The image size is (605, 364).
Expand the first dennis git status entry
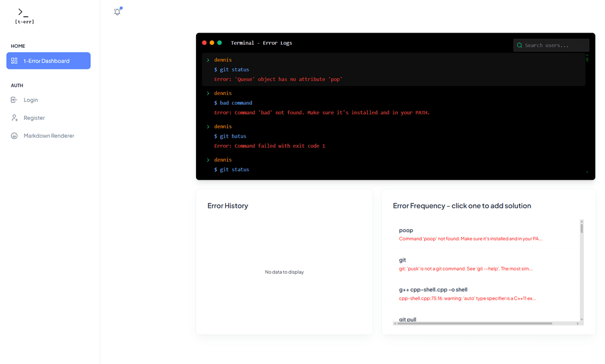[208, 60]
